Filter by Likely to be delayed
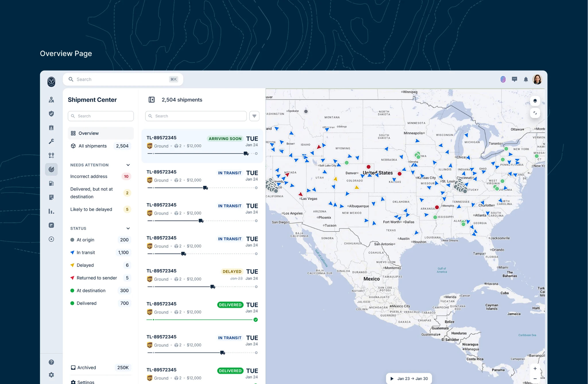Viewport: 588px width, 384px height. coord(100,209)
